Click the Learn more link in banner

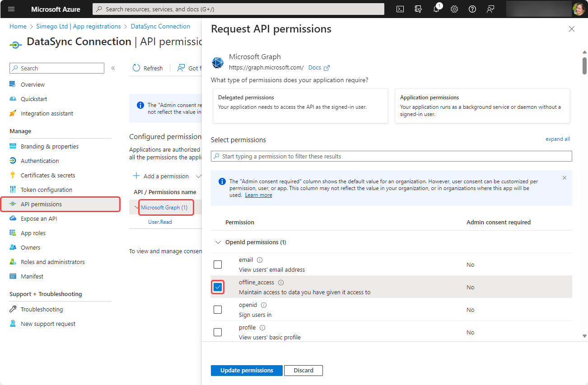pyautogui.click(x=258, y=195)
